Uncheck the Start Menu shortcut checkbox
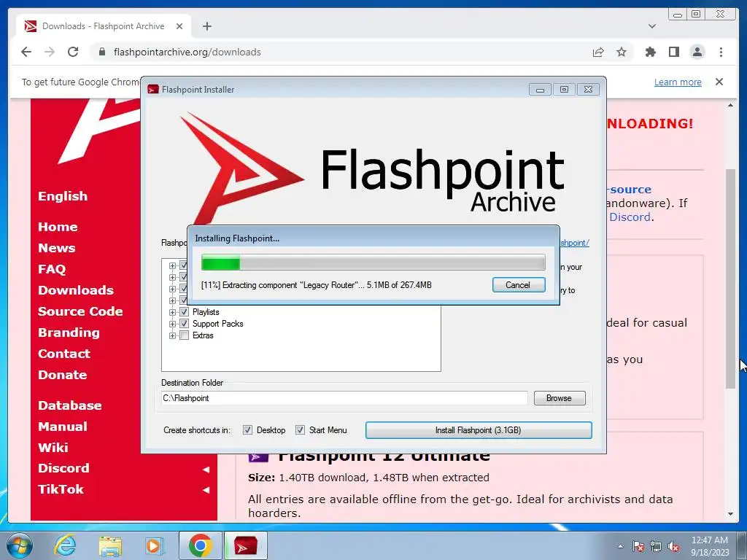This screenshot has width=747, height=560. (300, 430)
